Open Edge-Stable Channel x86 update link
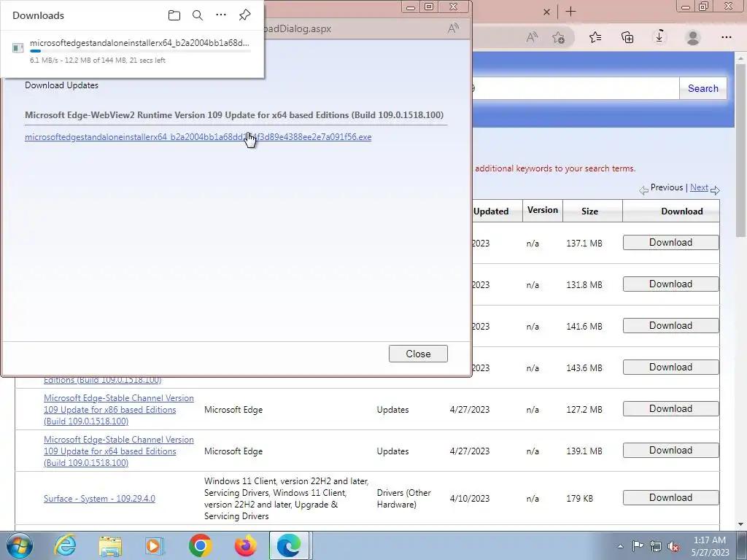The image size is (747, 560). pos(119,410)
